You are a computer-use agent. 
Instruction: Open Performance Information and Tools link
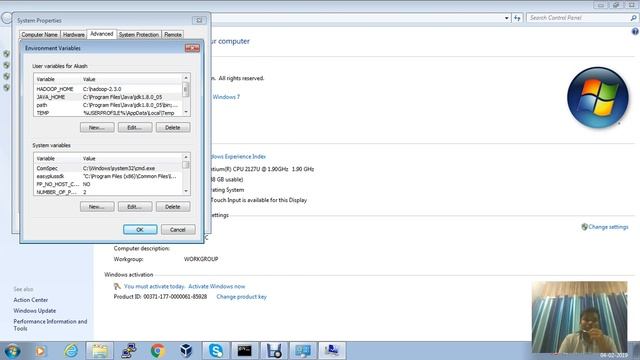[50, 325]
